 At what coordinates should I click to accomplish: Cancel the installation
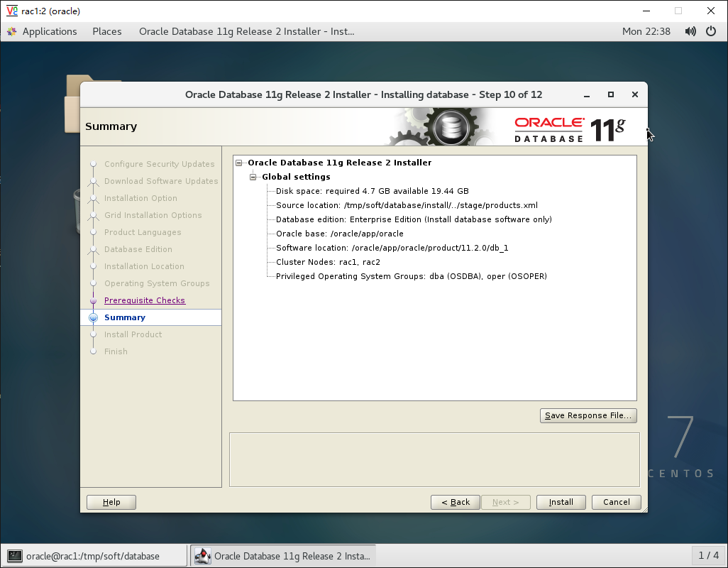pos(616,502)
